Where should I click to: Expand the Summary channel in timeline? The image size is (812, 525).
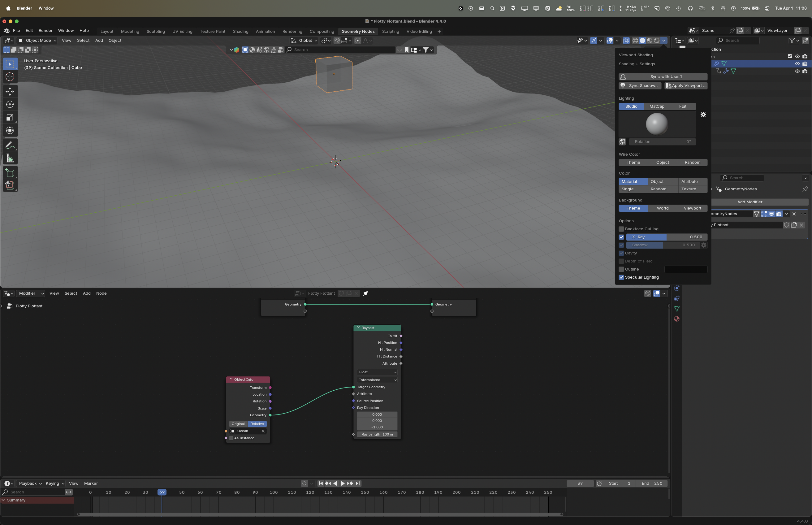point(3,500)
